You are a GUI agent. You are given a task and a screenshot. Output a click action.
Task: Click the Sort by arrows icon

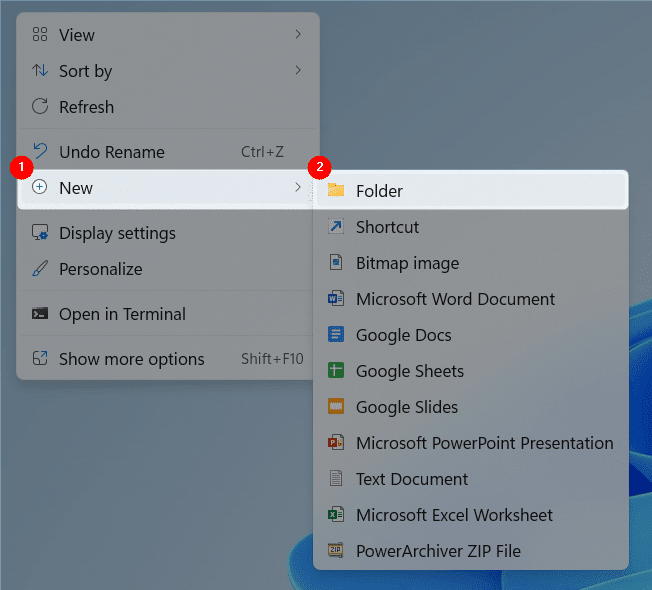40,71
